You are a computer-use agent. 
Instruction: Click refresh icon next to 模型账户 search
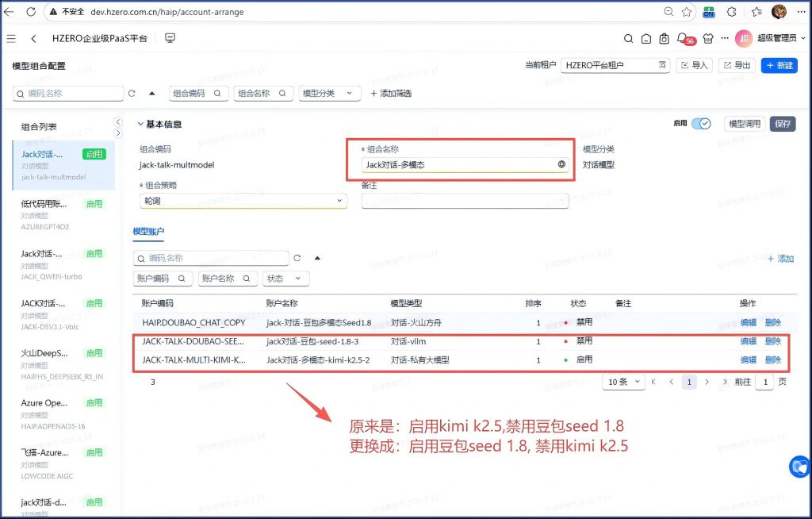tap(297, 258)
